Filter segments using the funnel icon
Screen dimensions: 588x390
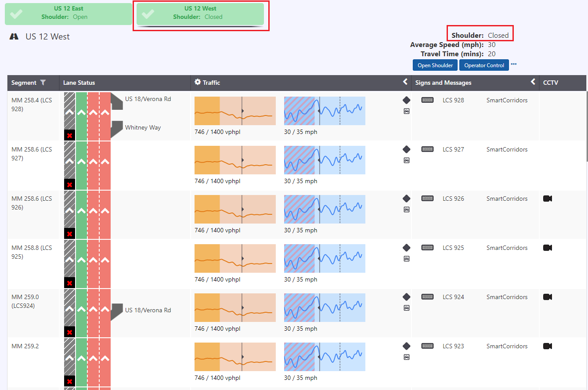pyautogui.click(x=43, y=83)
